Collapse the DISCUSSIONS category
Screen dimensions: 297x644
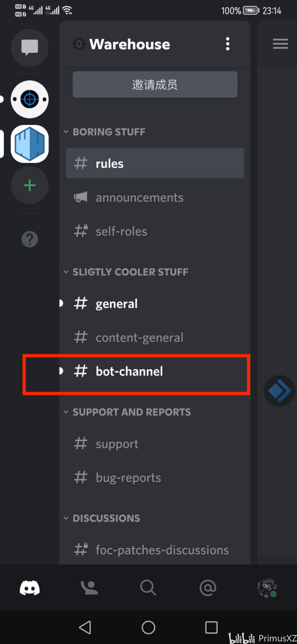click(102, 518)
